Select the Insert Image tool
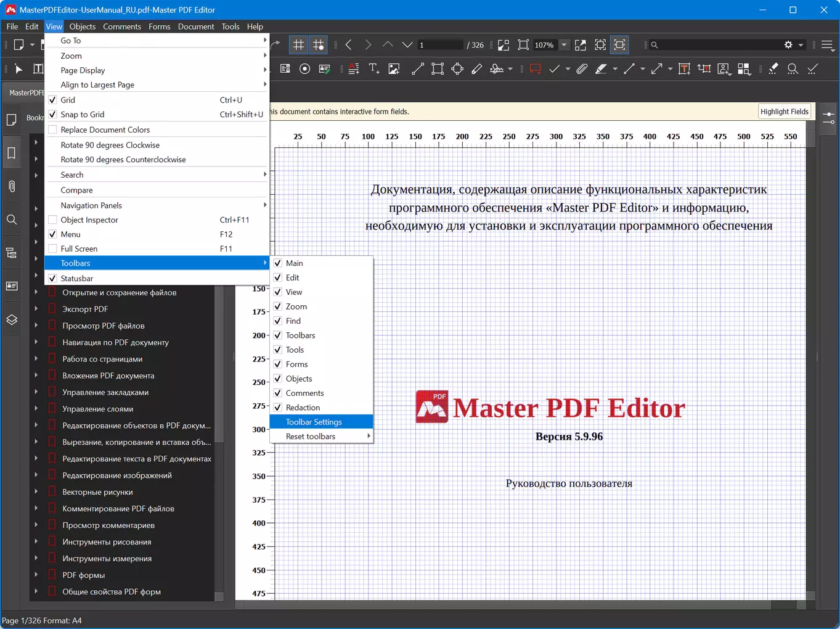Screen dimensions: 840x629 (x=394, y=69)
